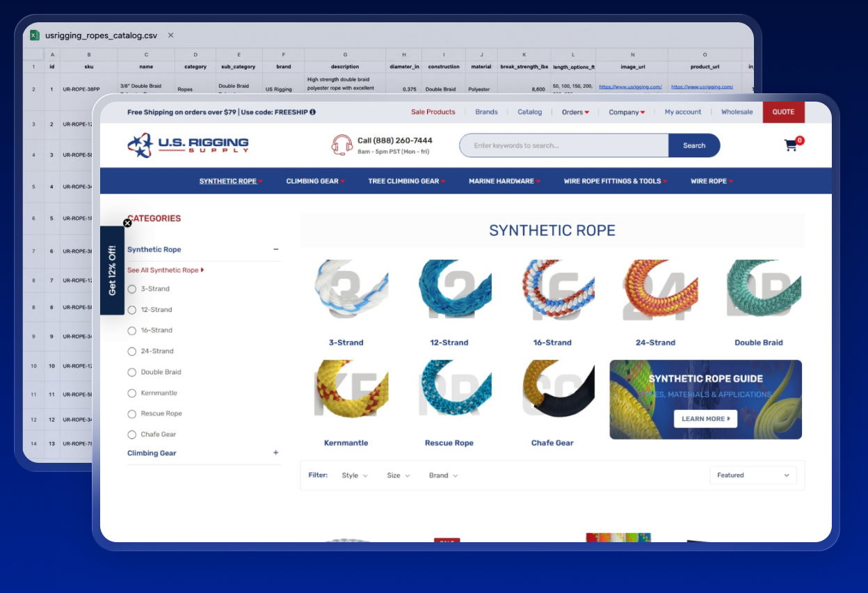
Task: Open the product_url link in spreadsheet row 2
Action: [x=702, y=87]
